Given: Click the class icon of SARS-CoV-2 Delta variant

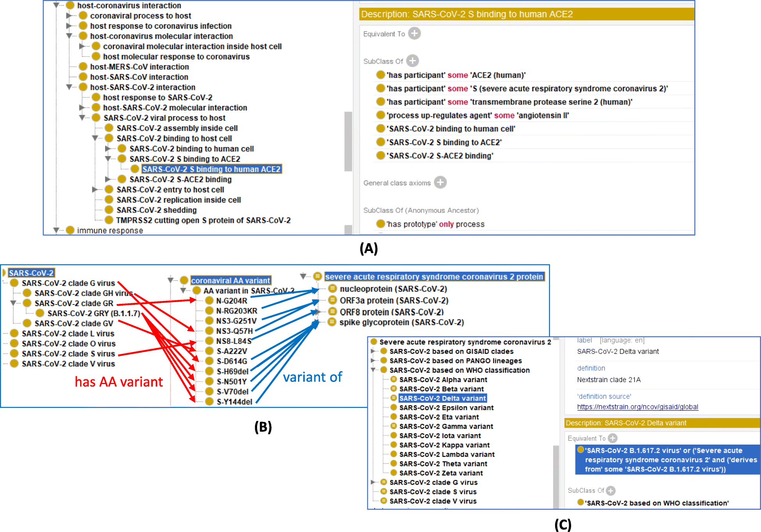Looking at the screenshot, I should pyautogui.click(x=394, y=398).
